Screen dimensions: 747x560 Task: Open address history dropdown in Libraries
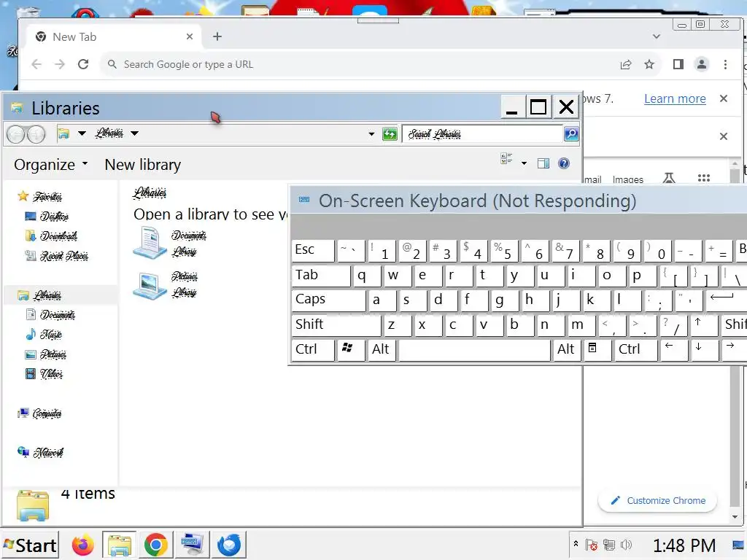(x=371, y=134)
